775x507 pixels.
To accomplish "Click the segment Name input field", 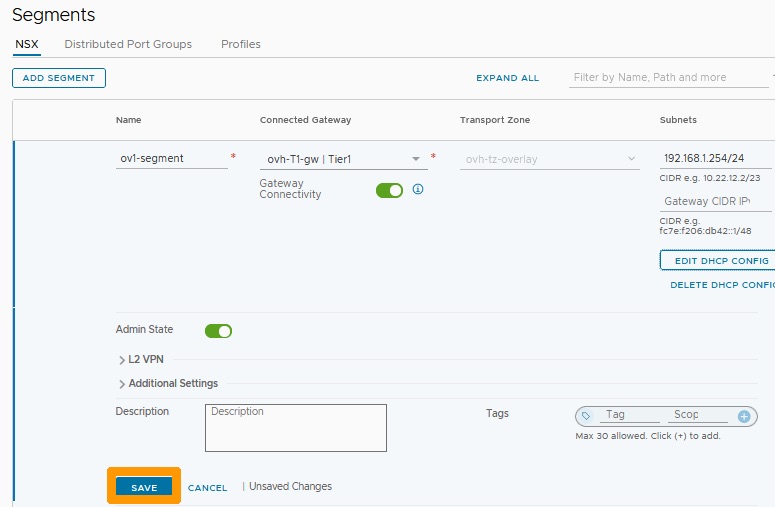I will click(x=172, y=159).
